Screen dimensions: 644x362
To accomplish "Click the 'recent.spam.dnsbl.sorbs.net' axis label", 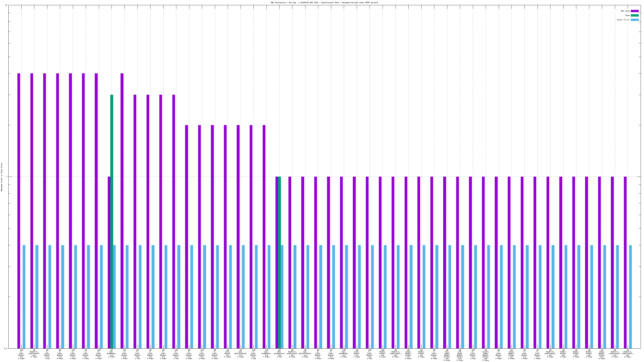I will coord(486,355).
